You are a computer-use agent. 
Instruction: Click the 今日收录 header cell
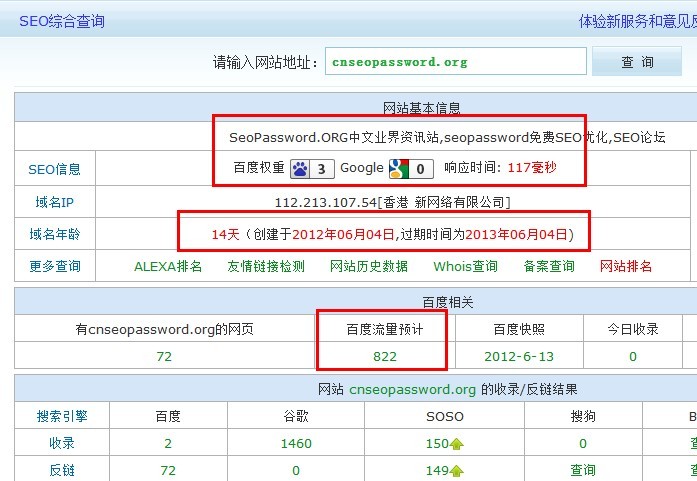click(x=633, y=329)
